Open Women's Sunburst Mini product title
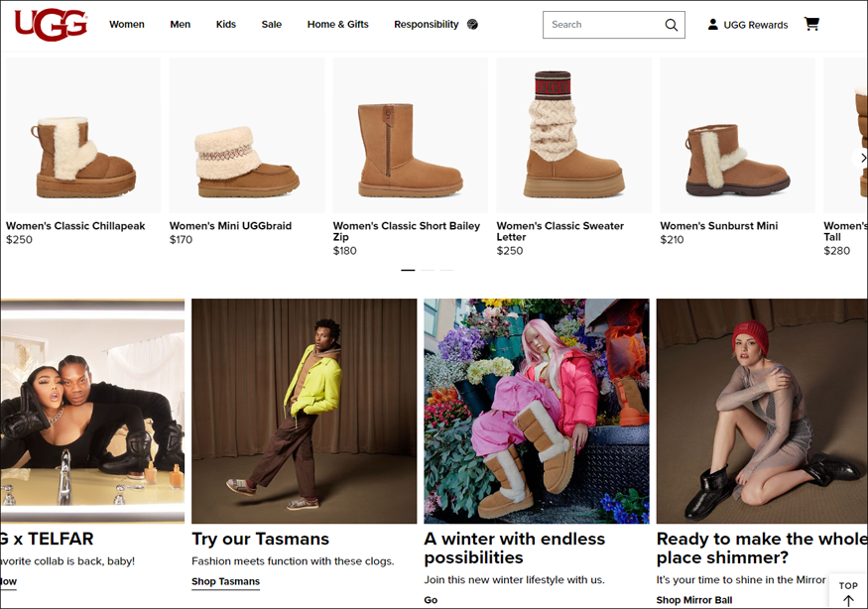Screen dimensions: 868x609 (719, 226)
